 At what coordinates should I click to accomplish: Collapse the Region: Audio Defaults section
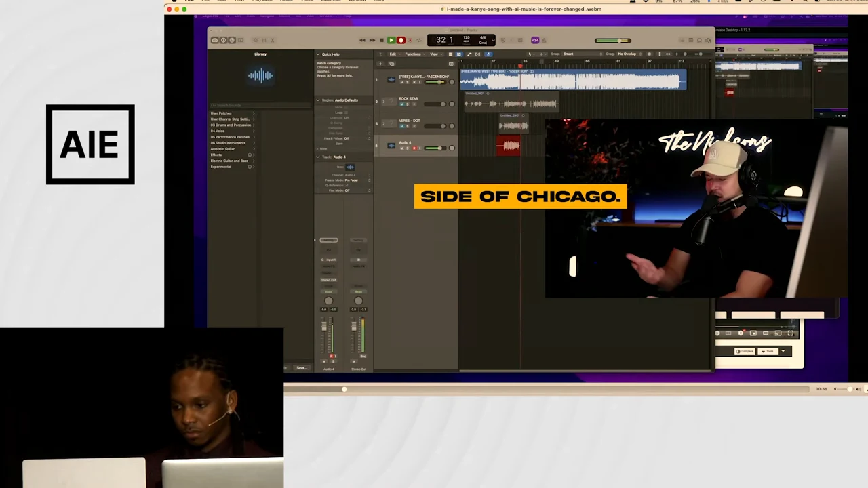tap(318, 100)
